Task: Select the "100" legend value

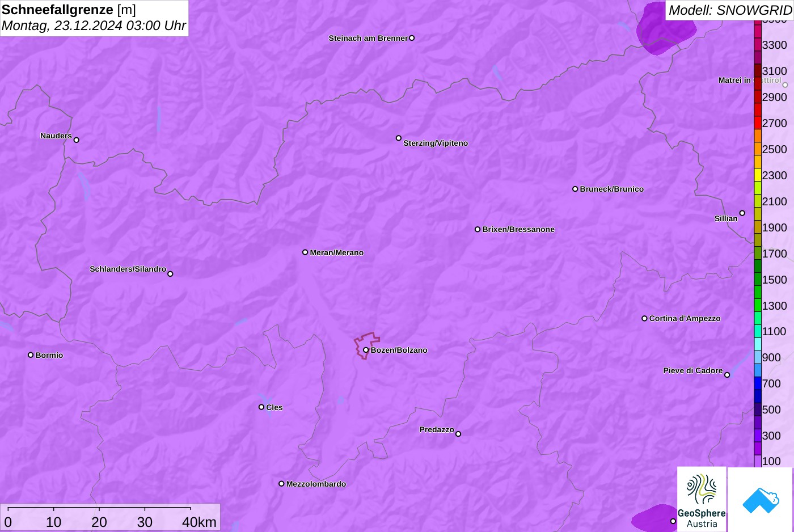Action: [771, 461]
